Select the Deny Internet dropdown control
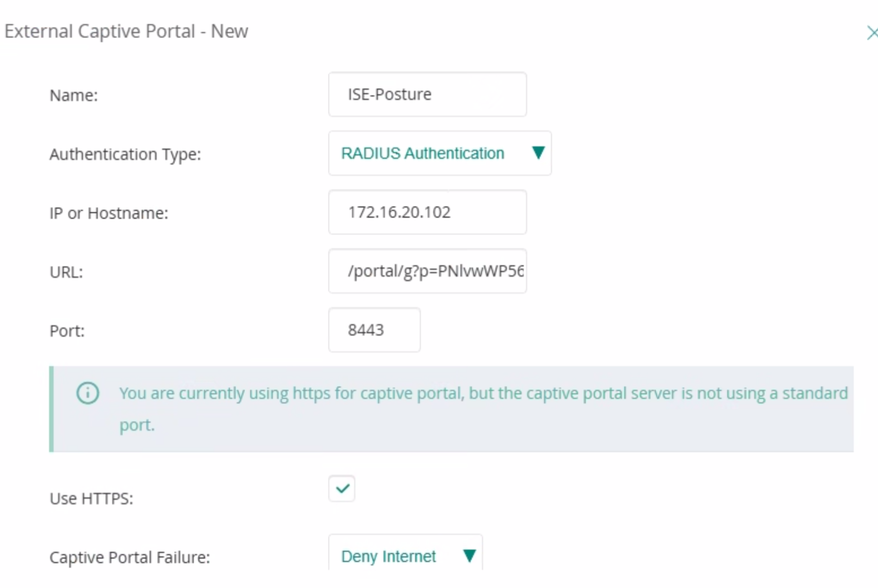 point(405,556)
